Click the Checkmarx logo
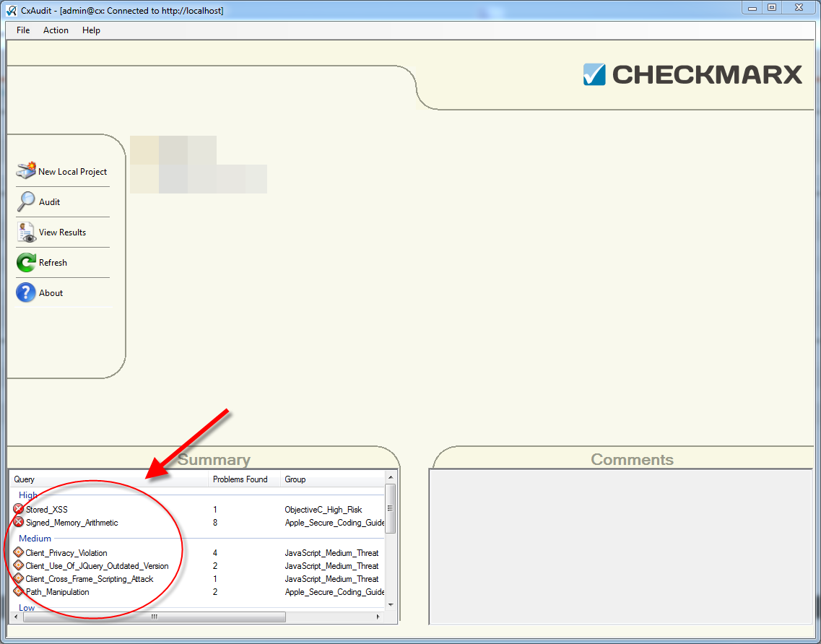 [692, 74]
